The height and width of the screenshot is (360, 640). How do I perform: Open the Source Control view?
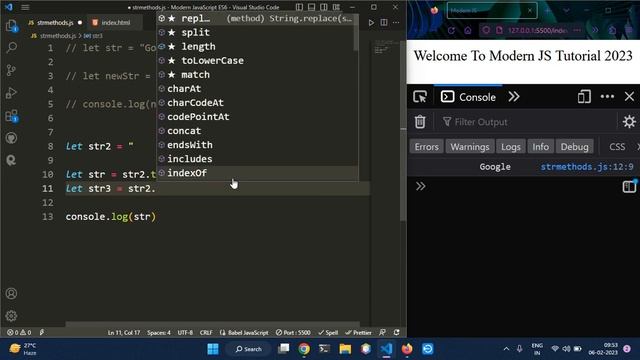(x=11, y=70)
